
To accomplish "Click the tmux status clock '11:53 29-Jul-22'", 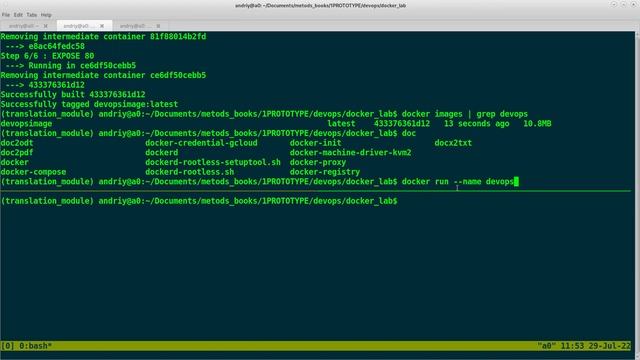I will click(x=595, y=346).
